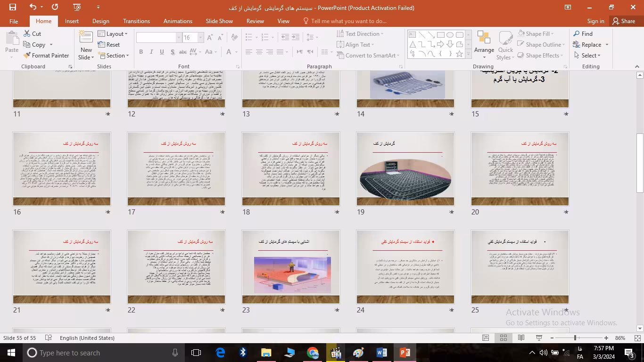Switch to Normal view in status bar
The width and height of the screenshot is (644, 362).
click(x=485, y=338)
